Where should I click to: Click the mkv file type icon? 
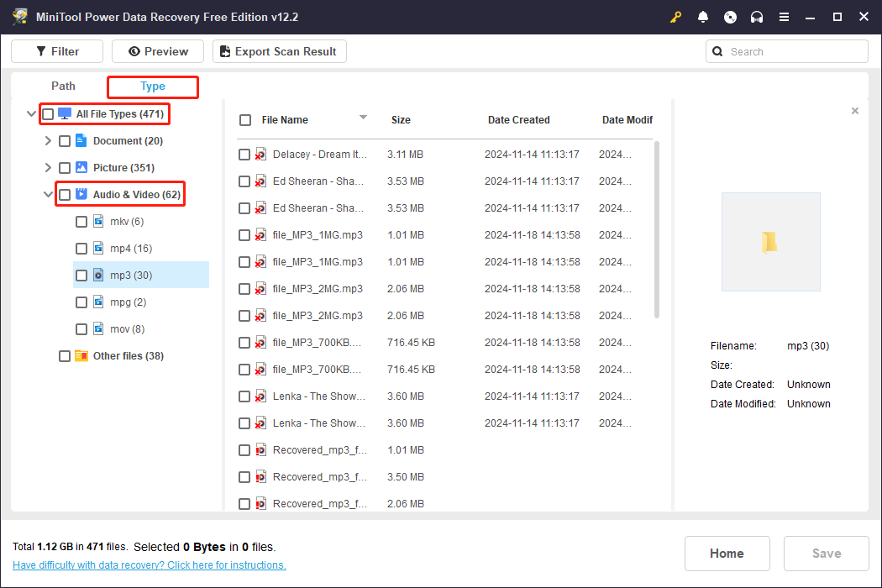click(x=98, y=221)
